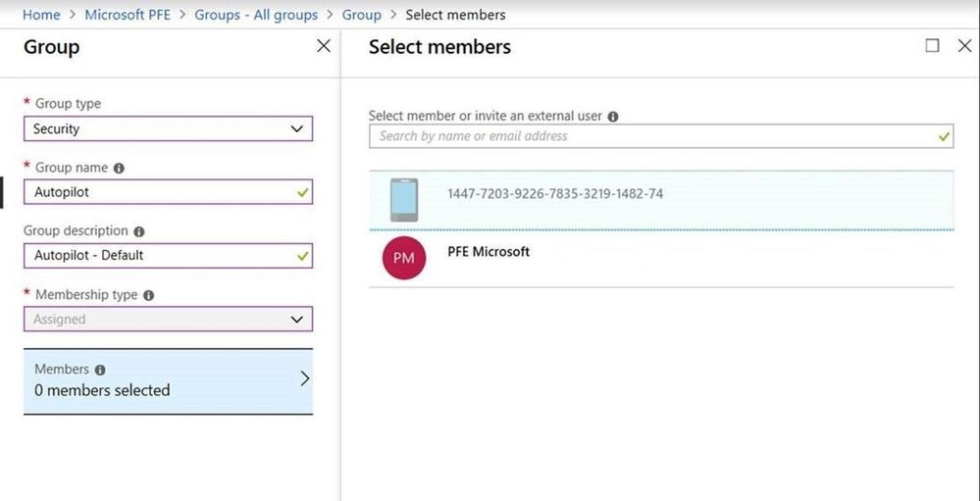The image size is (980, 501).
Task: Maximize the Select members blade
Action: click(x=932, y=46)
